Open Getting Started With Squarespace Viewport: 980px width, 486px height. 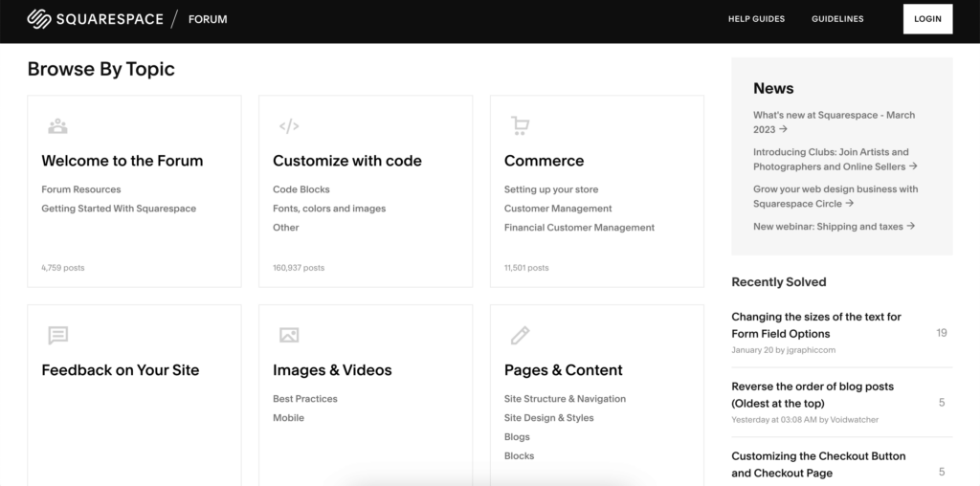(x=119, y=209)
